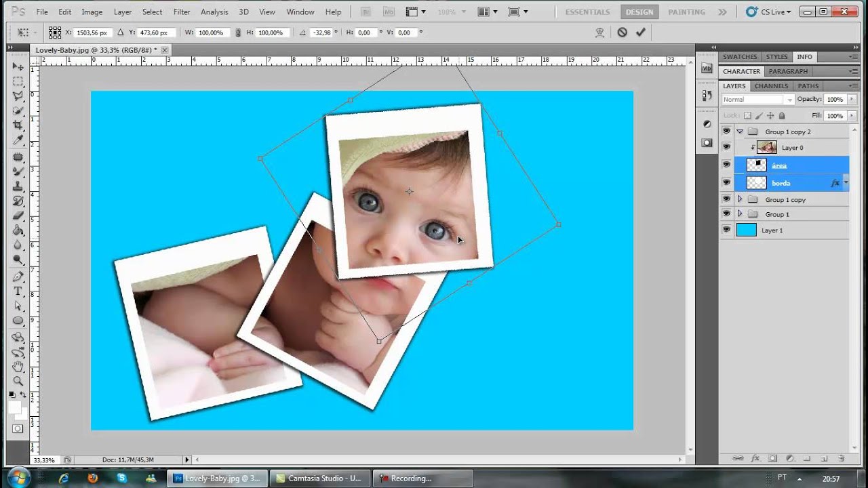
Task: Select the Spot Healing Brush tool
Action: point(18,157)
